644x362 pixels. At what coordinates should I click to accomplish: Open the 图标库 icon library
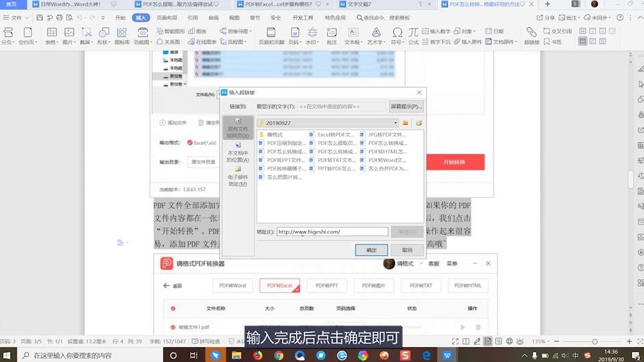(x=122, y=36)
